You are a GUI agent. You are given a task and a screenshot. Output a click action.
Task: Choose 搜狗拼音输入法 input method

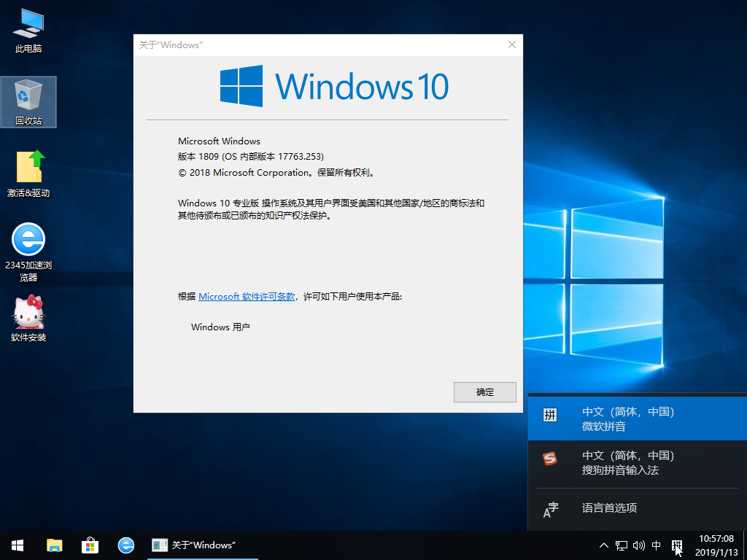pyautogui.click(x=638, y=463)
